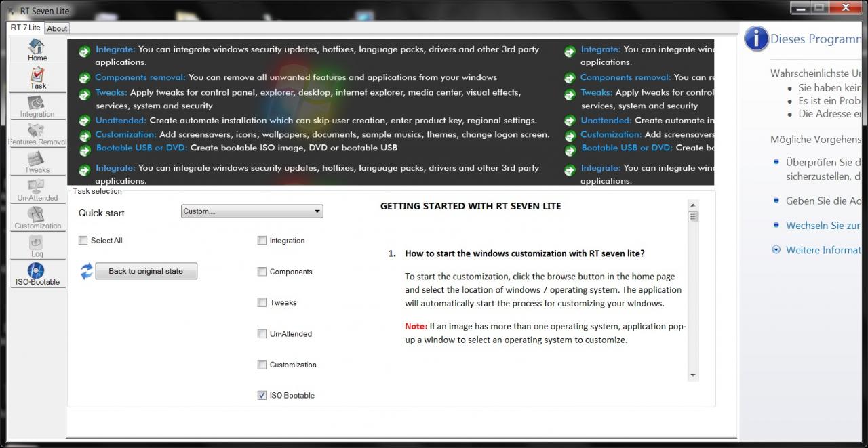Switch to the About tab
The image size is (868, 448).
[57, 28]
